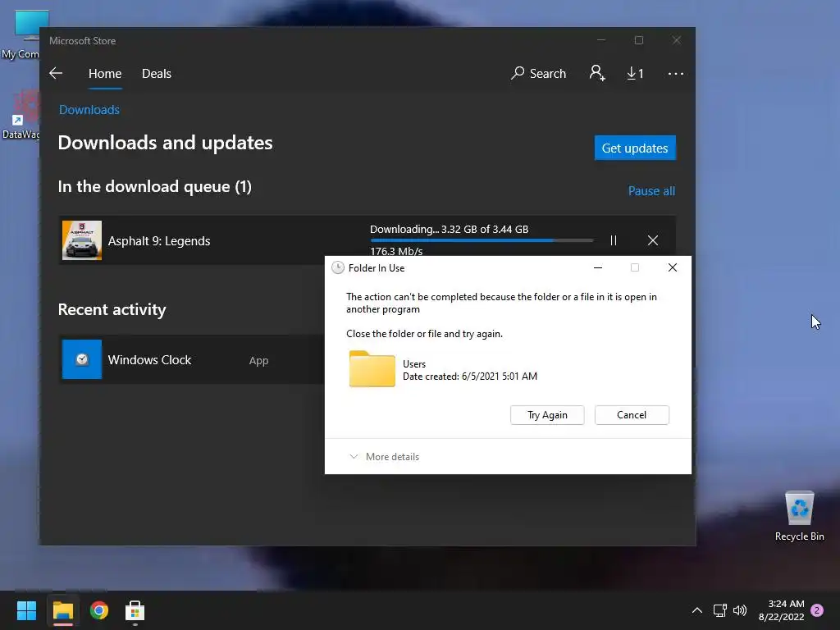This screenshot has height=630, width=840.
Task: Select the My Computer desktop icon
Action: click(x=21, y=35)
